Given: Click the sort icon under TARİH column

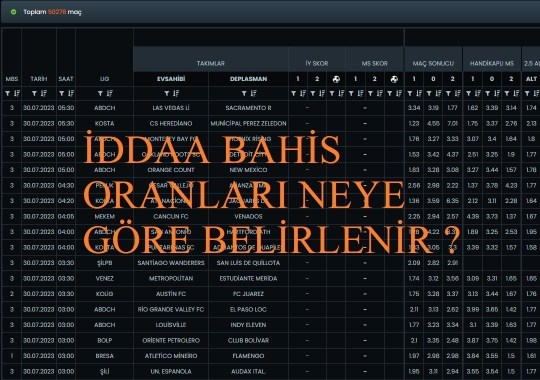Looking at the screenshot, I should pos(43,93).
